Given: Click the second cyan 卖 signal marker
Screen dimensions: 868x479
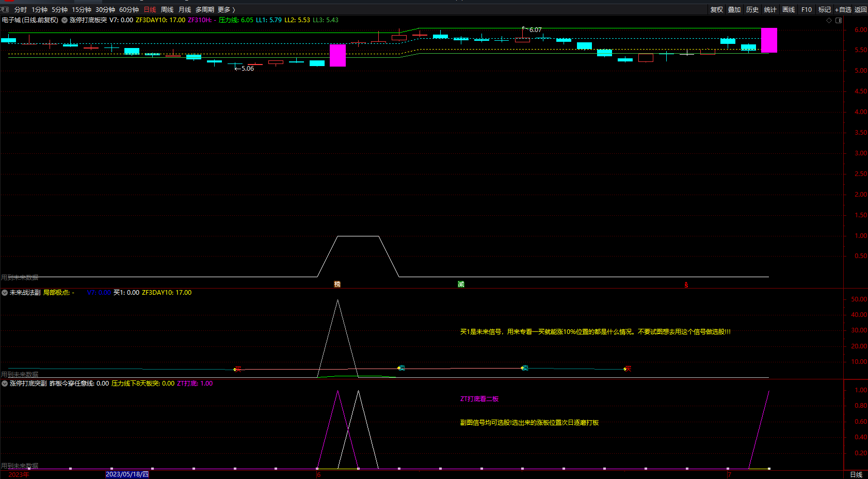Looking at the screenshot, I should 524,368.
